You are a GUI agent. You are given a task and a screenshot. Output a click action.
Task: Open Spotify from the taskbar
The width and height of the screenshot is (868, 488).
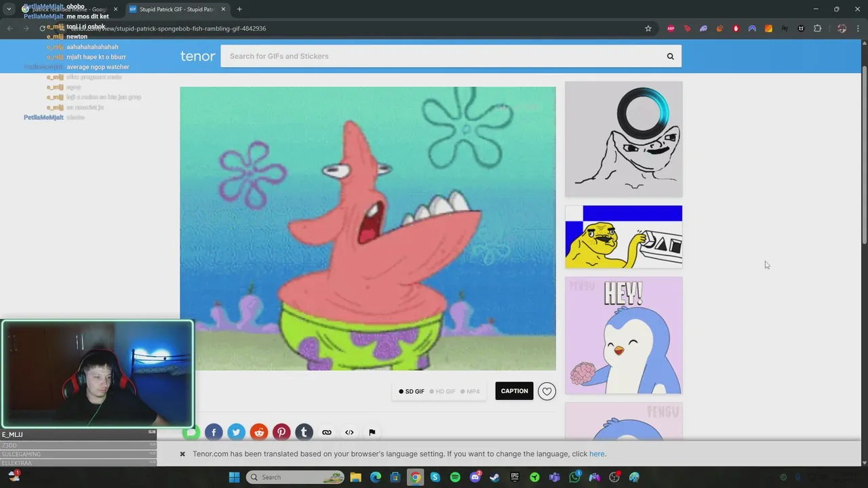455,477
